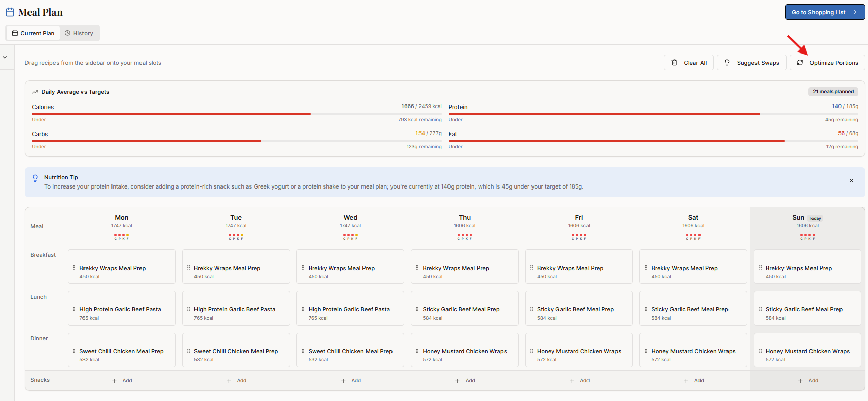
Task: Open Friday's Sticky Garlic Beef Meal Prep
Action: click(579, 308)
